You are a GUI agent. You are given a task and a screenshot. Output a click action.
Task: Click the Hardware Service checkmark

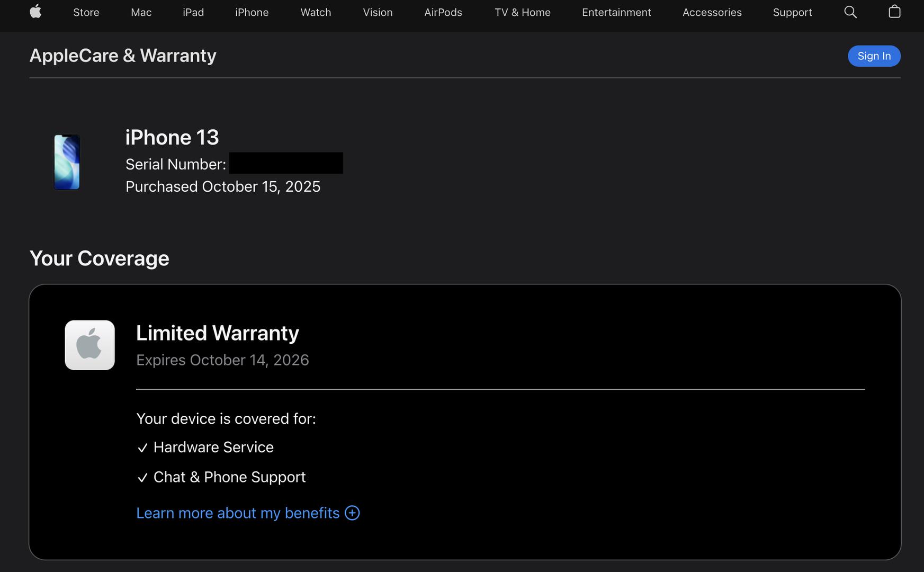[142, 448]
